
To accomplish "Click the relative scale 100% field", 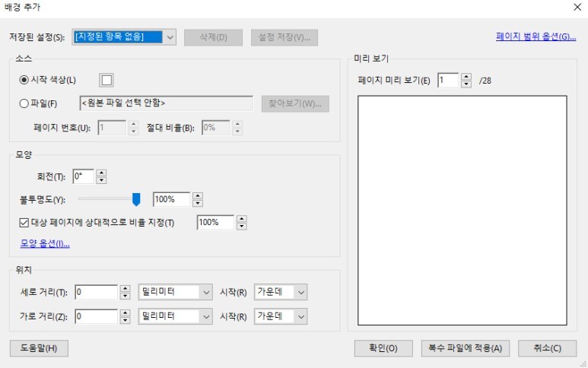I will 215,222.
